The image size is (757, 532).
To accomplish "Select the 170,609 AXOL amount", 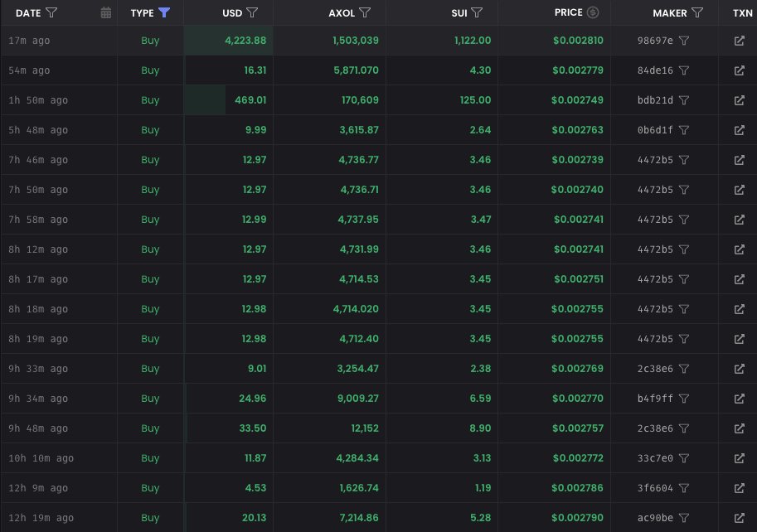I will (360, 100).
